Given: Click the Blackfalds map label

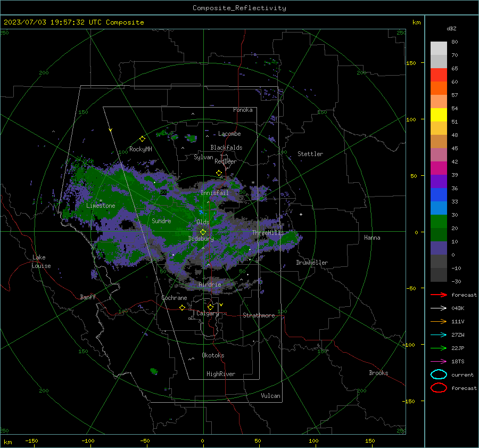Looking at the screenshot, I should [x=226, y=148].
